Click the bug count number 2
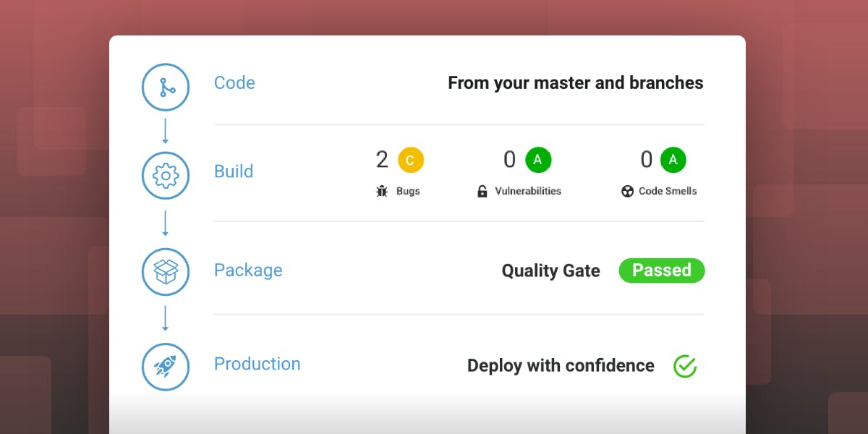 [382, 160]
